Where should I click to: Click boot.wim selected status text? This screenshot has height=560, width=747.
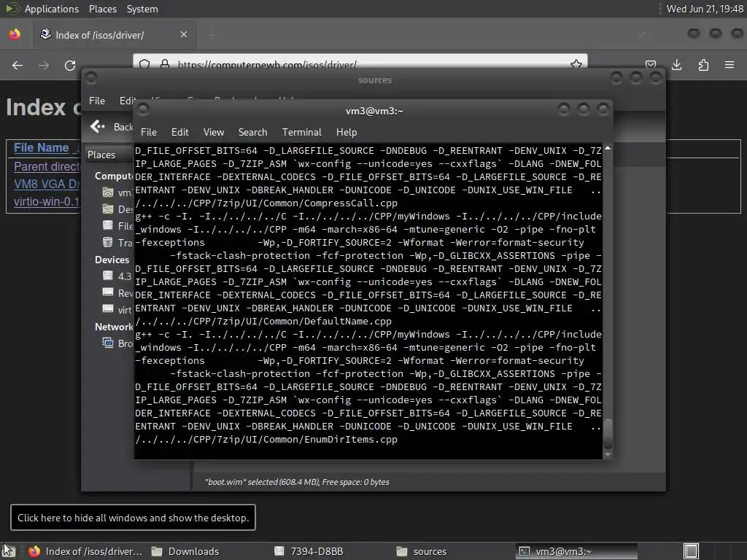click(297, 482)
